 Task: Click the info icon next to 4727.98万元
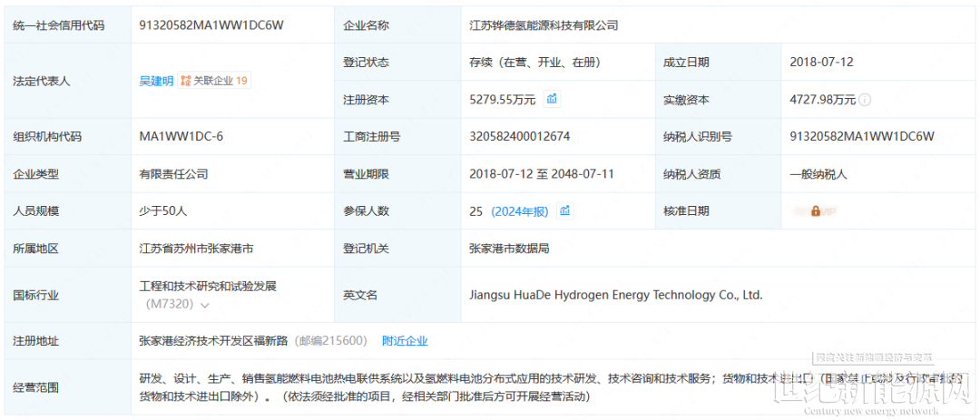(x=865, y=100)
